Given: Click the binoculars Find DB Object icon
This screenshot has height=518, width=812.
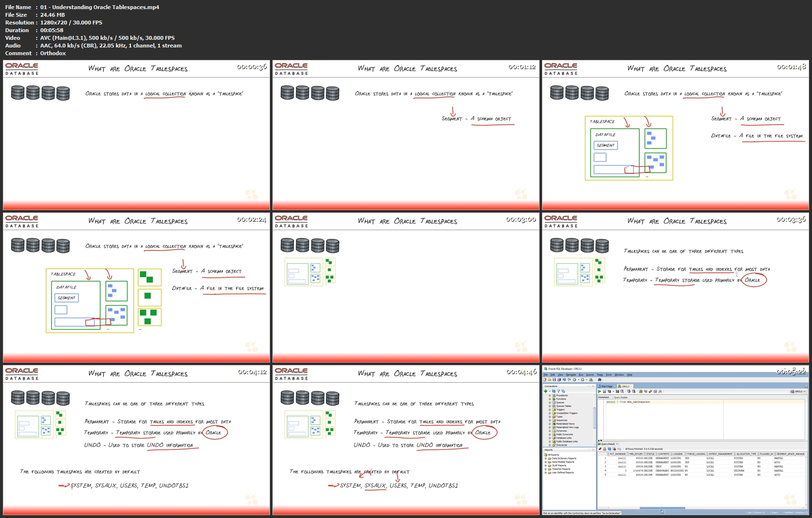Looking at the screenshot, I should tap(600, 380).
